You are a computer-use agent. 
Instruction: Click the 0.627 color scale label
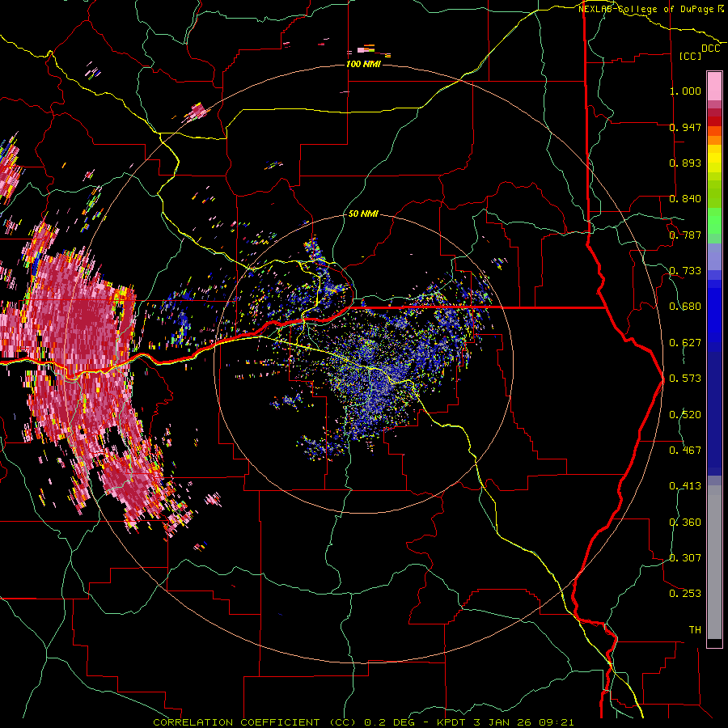(685, 343)
